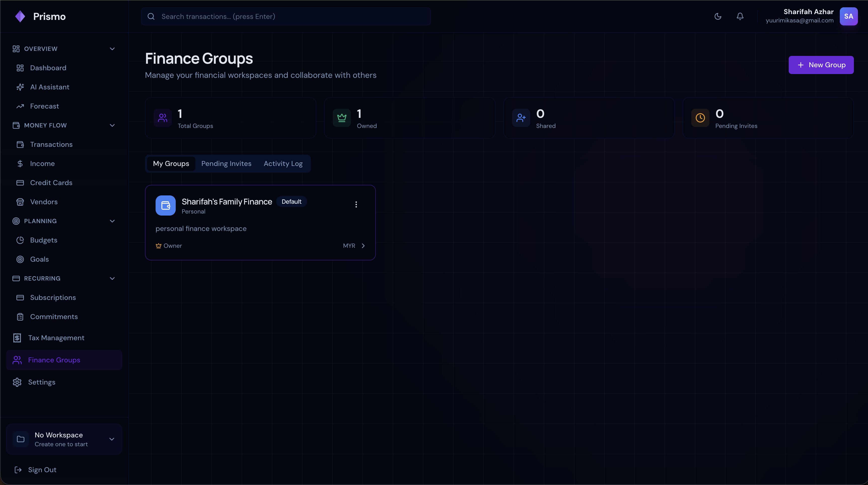Focus the Search transactions field
The height and width of the screenshot is (485, 868).
pyautogui.click(x=286, y=17)
